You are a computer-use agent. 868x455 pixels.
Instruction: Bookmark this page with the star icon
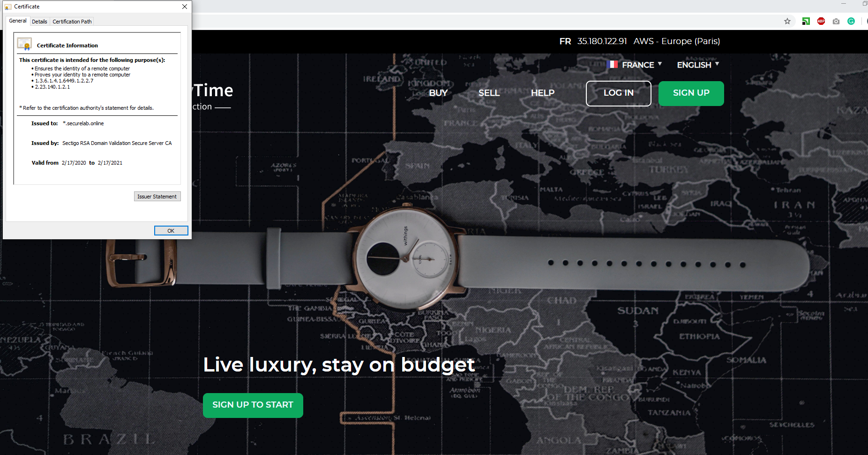coord(787,21)
